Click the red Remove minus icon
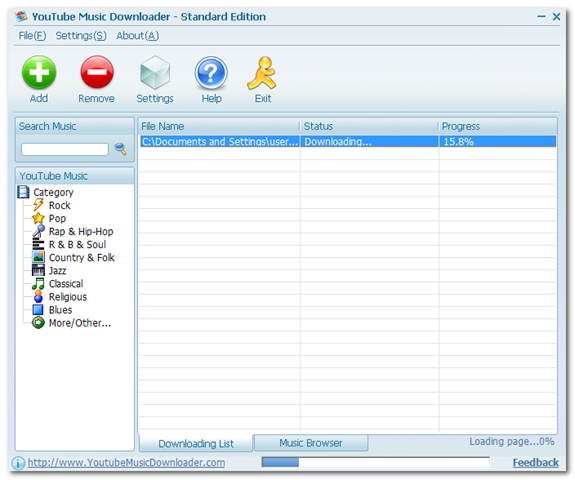 (97, 72)
